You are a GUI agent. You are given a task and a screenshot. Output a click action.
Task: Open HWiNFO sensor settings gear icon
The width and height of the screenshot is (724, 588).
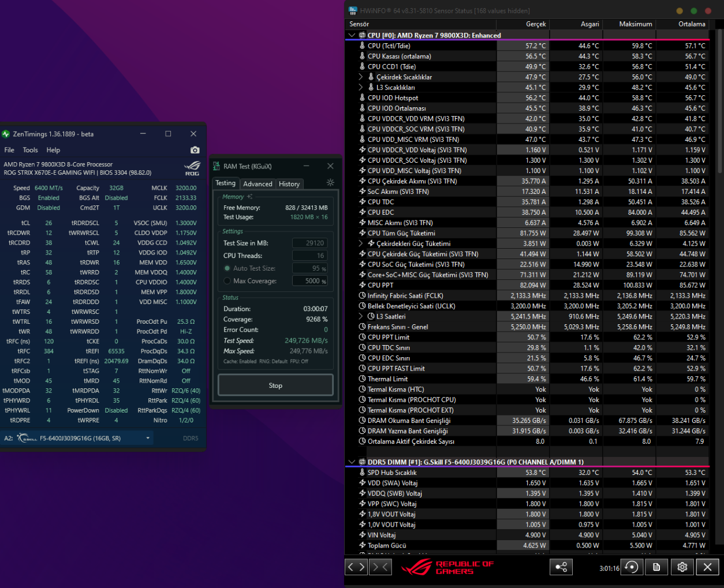[682, 567]
